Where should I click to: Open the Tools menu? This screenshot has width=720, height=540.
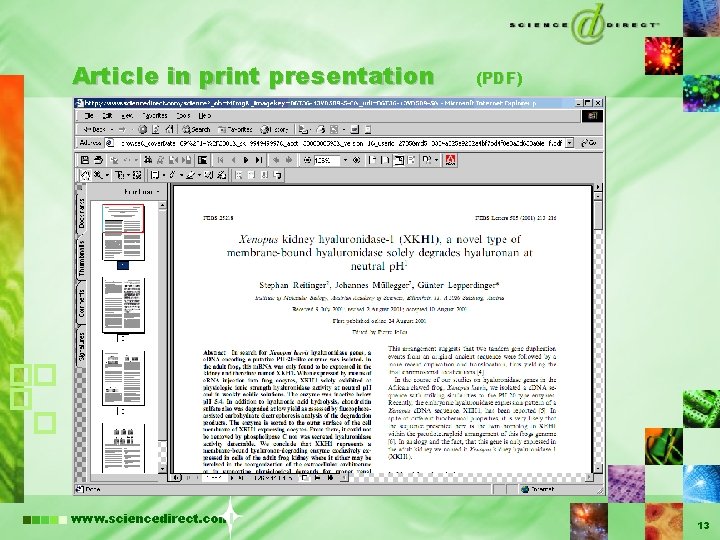point(183,116)
